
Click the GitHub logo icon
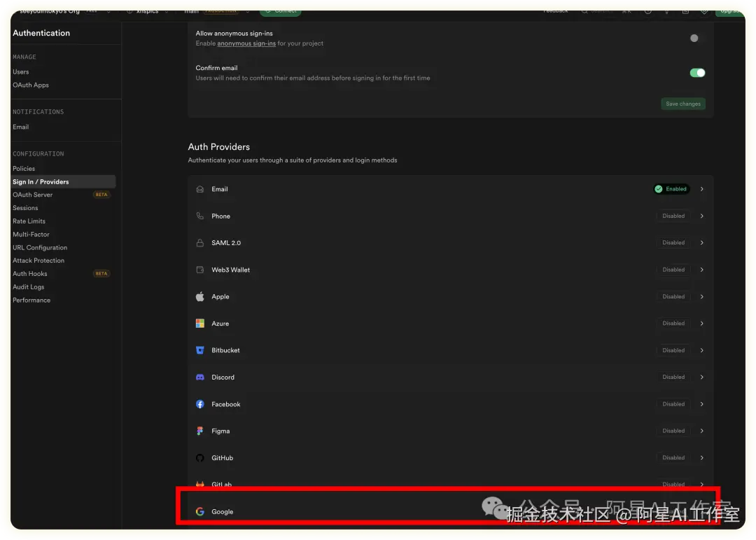coord(200,458)
